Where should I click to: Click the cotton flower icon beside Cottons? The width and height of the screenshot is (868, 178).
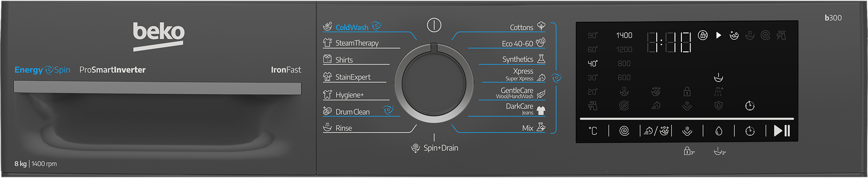(541, 26)
